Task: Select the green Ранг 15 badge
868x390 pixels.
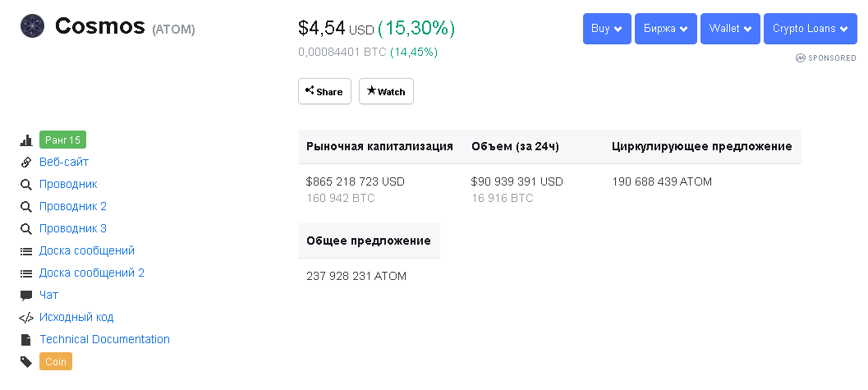Action: (x=62, y=140)
